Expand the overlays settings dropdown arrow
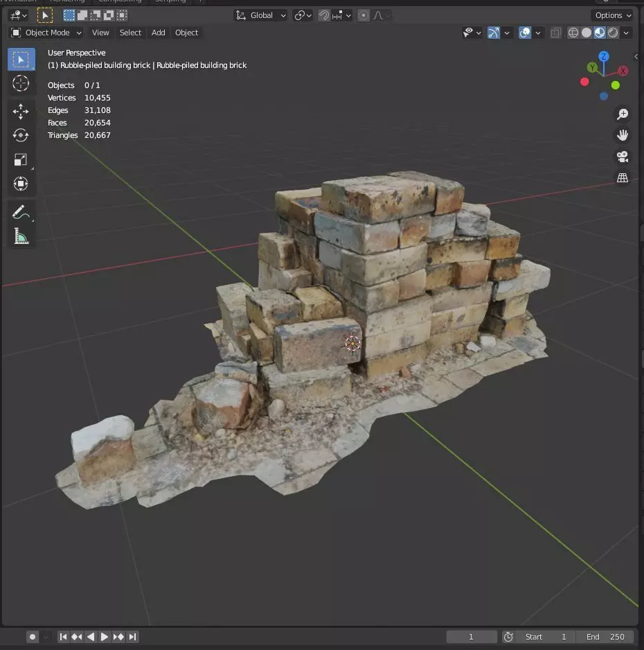Image resolution: width=644 pixels, height=650 pixels. [538, 33]
